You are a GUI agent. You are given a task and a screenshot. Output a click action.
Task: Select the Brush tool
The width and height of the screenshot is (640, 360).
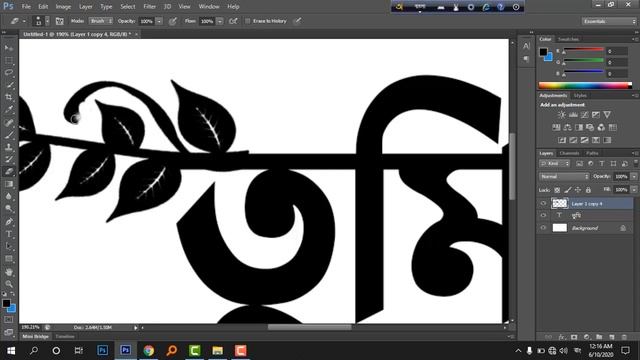point(9,134)
